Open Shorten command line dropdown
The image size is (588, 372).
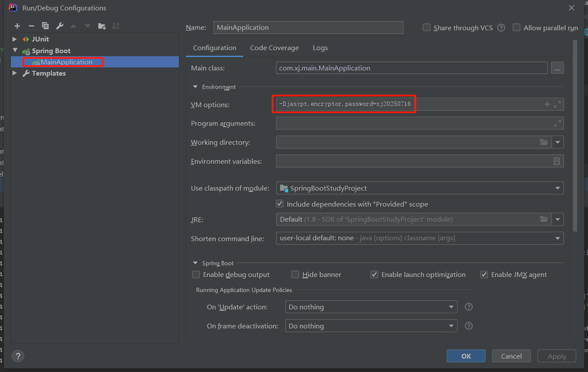[558, 238]
